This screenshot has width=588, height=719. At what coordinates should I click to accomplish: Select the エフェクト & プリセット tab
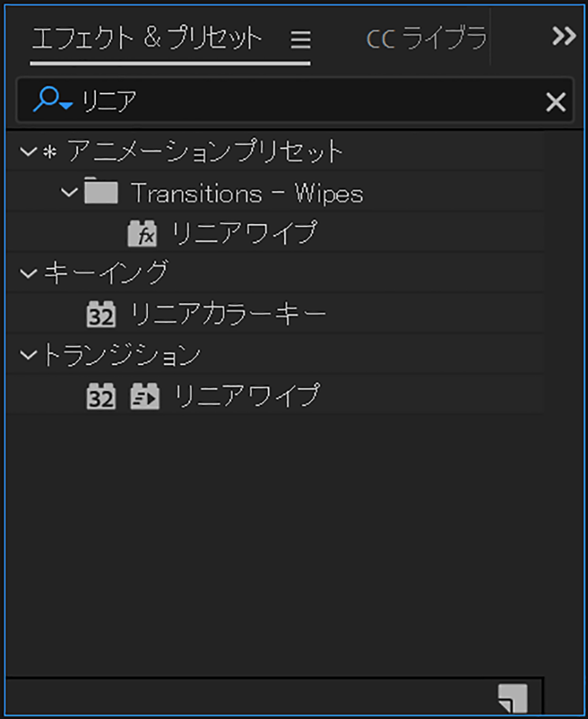[146, 39]
